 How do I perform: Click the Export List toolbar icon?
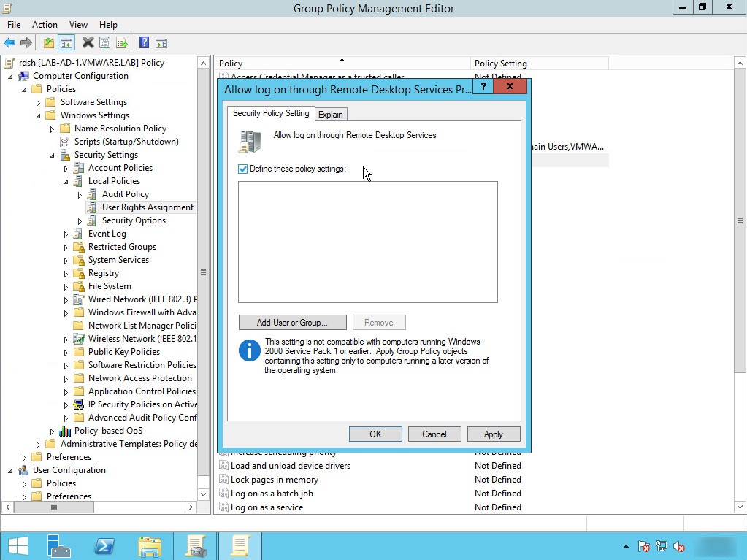[121, 43]
